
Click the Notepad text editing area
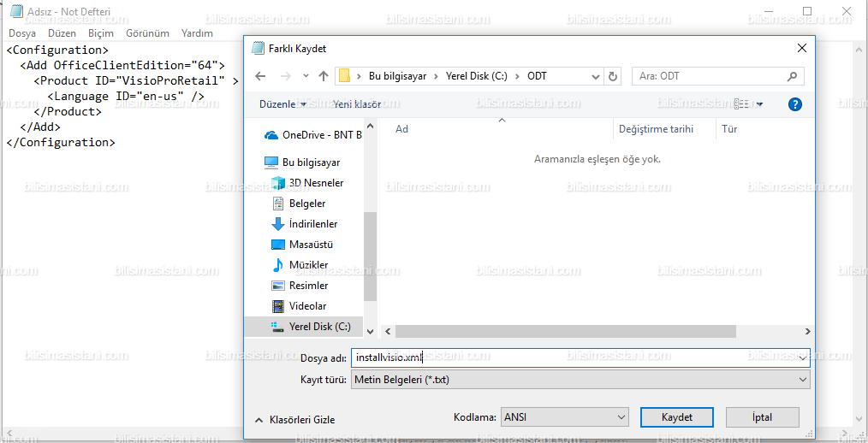pyautogui.click(x=122, y=233)
